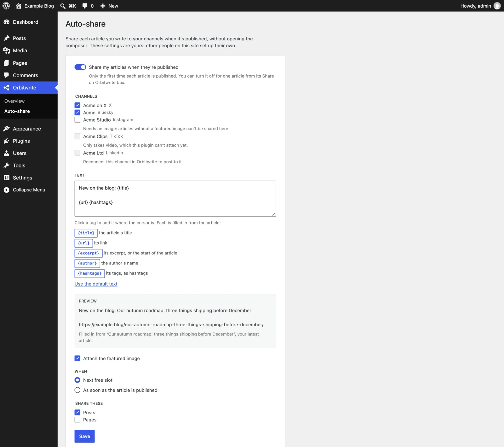This screenshot has width=504, height=447.
Task: Toggle Share my articles when published switch
Action: [80, 67]
